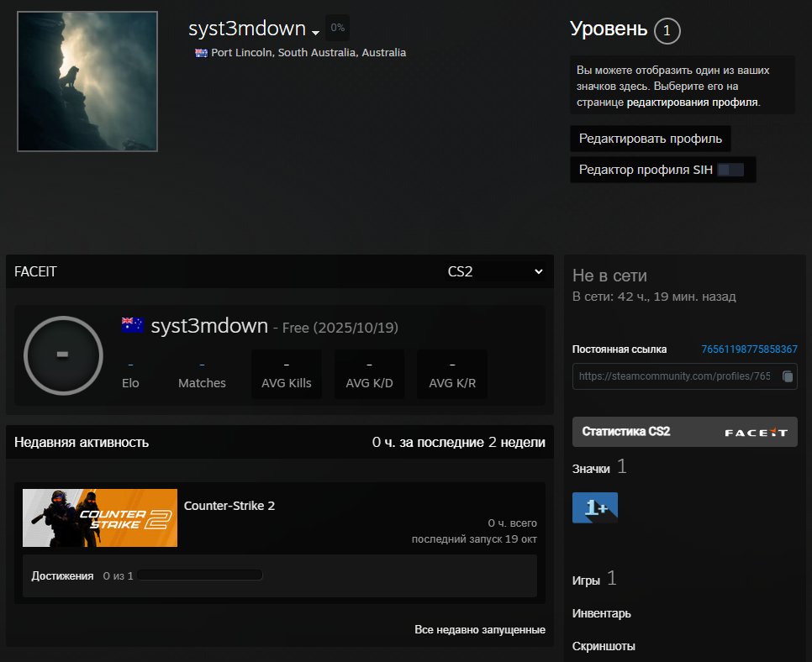Image resolution: width=812 pixels, height=662 pixels.
Task: Open the Counter-Strike 2 game banner
Action: (100, 518)
